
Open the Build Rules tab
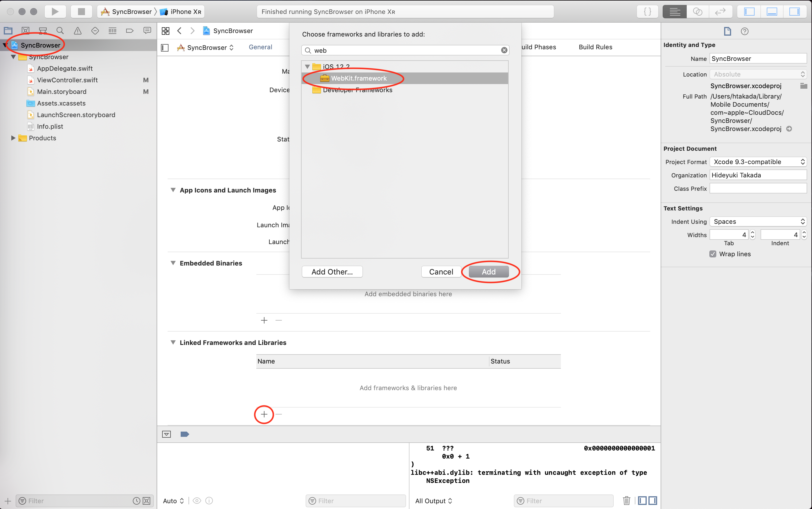click(x=595, y=47)
